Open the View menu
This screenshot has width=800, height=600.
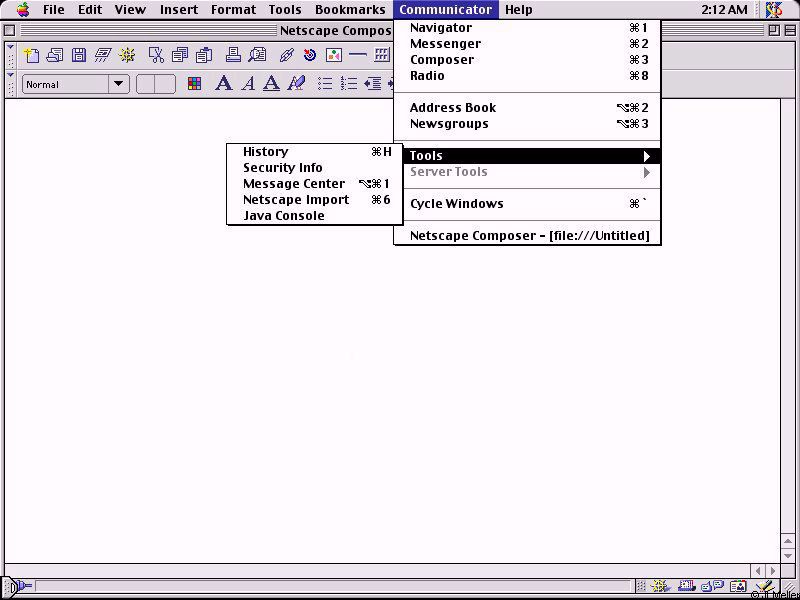(130, 10)
